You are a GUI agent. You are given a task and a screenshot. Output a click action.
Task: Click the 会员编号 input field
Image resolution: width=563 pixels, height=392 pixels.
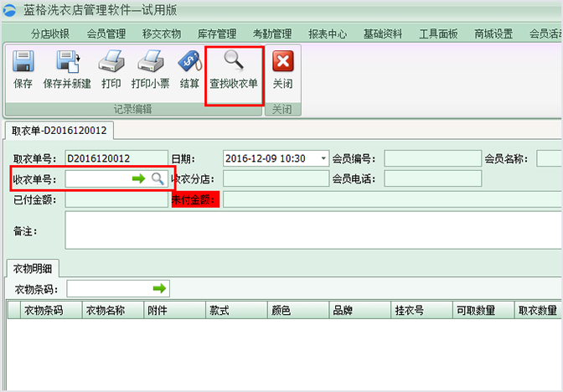point(432,158)
